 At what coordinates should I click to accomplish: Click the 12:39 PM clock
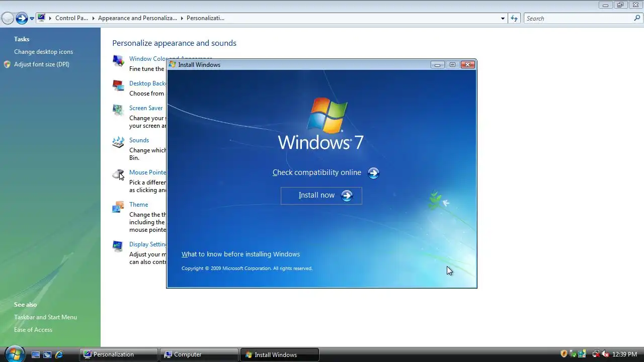pyautogui.click(x=625, y=354)
